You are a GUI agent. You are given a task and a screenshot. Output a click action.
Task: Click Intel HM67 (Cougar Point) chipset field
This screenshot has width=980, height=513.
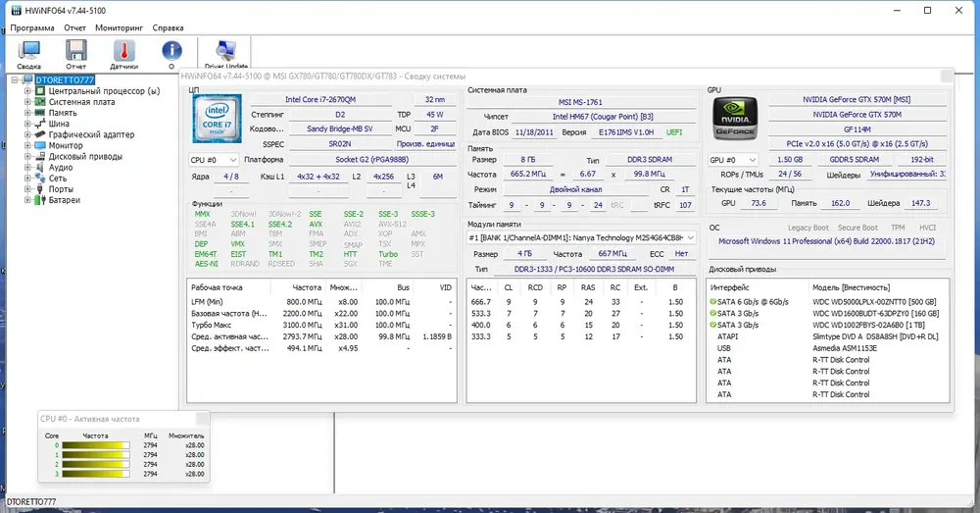point(603,117)
